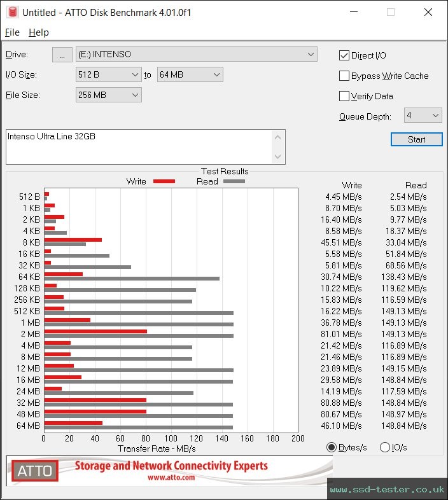Click the 138.43 MB/s read value

pos(404,277)
